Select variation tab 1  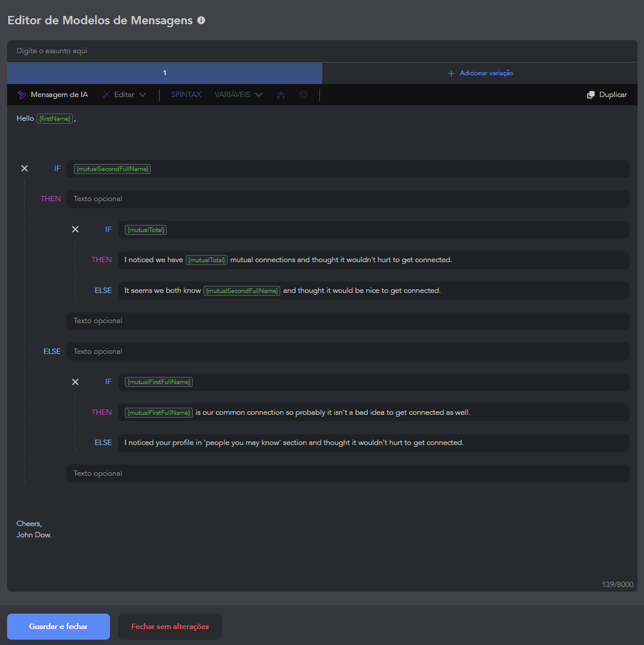pos(164,73)
